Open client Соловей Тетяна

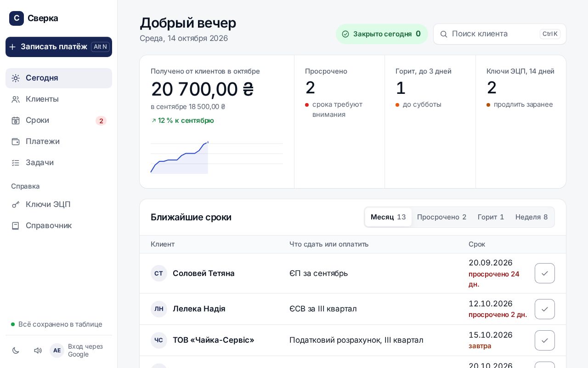point(204,273)
